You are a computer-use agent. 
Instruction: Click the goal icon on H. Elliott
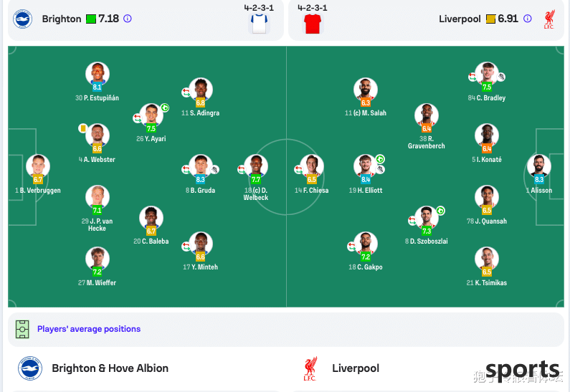tap(380, 159)
